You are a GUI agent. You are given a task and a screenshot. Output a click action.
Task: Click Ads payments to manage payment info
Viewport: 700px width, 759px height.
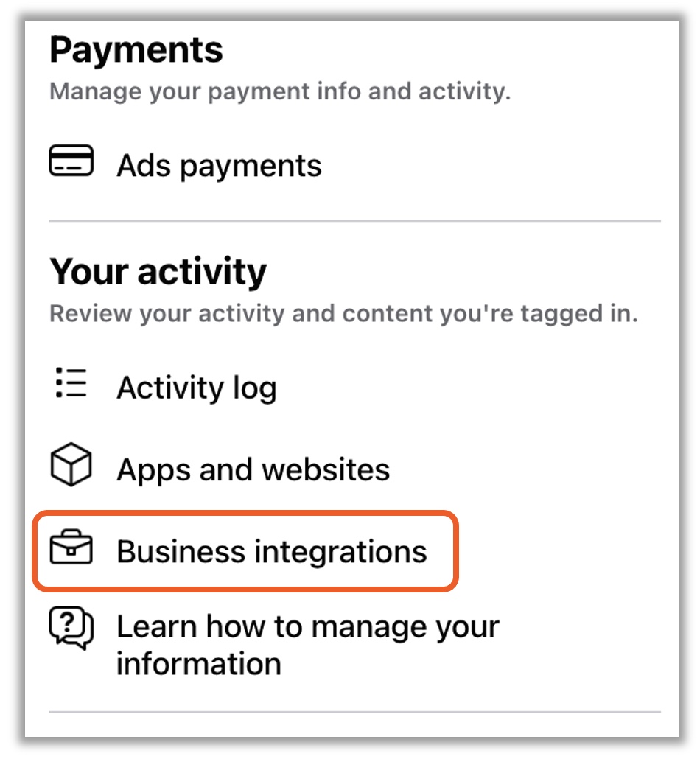coord(218,165)
